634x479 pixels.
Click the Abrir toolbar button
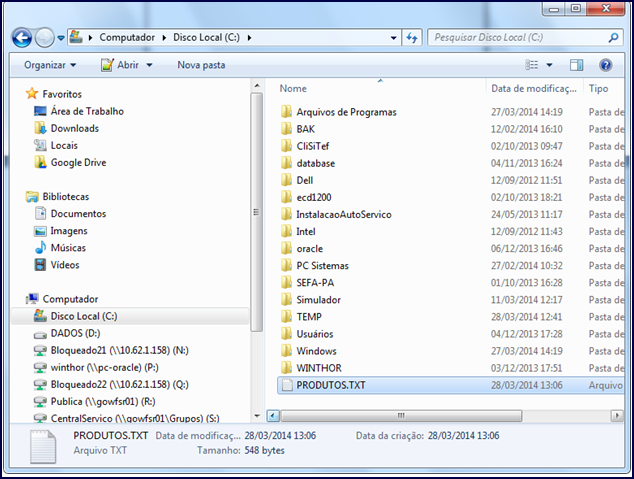pos(120,65)
